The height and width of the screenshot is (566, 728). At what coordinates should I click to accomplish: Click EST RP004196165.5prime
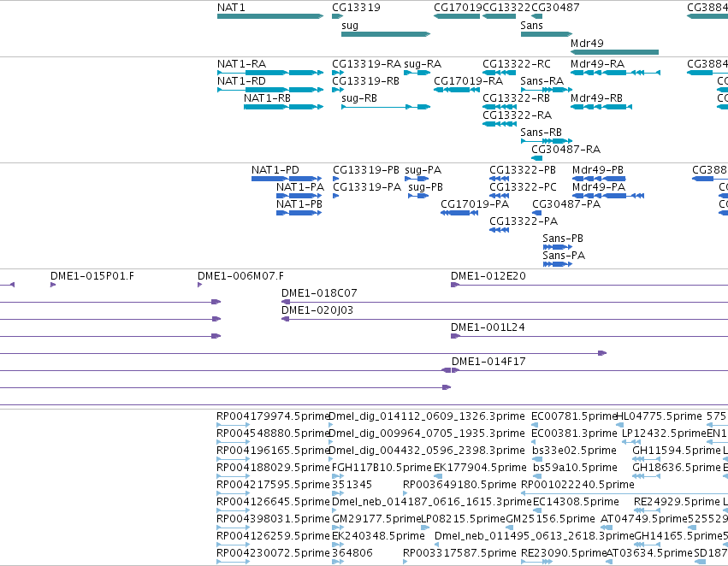[233, 459]
